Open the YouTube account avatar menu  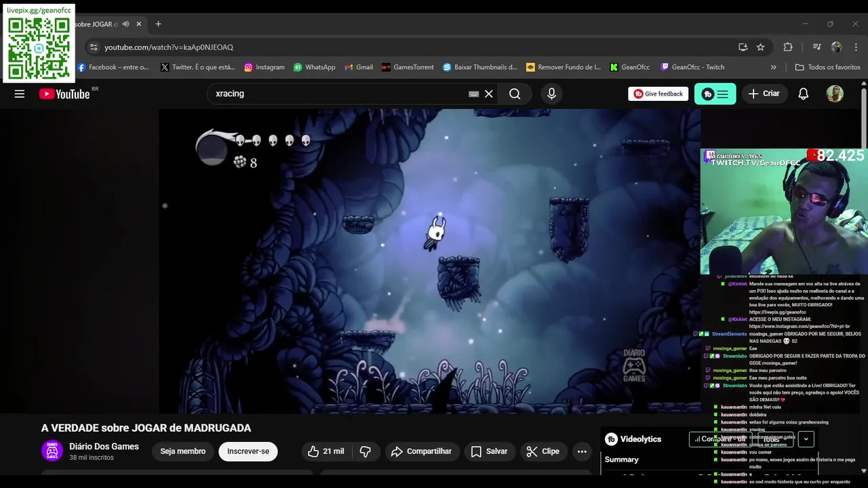pos(835,94)
